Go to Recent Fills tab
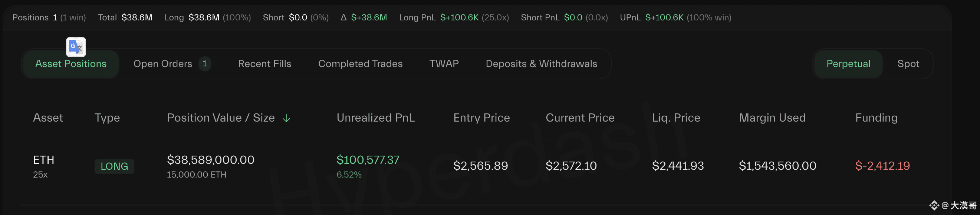 coord(265,64)
